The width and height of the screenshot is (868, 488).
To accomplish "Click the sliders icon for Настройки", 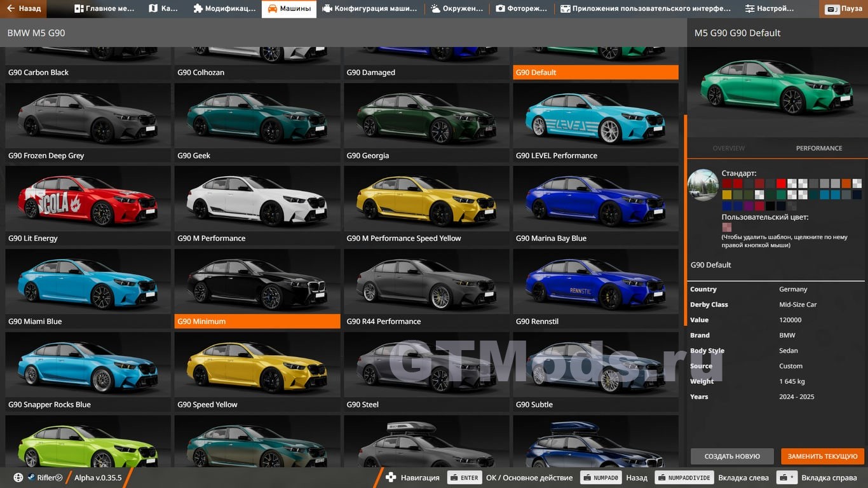I will (750, 9).
